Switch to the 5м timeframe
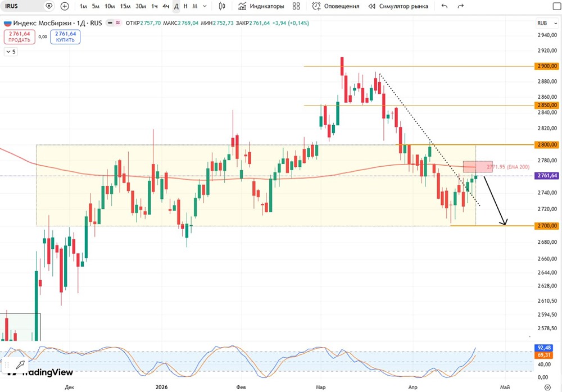562x392 pixels. click(x=96, y=6)
